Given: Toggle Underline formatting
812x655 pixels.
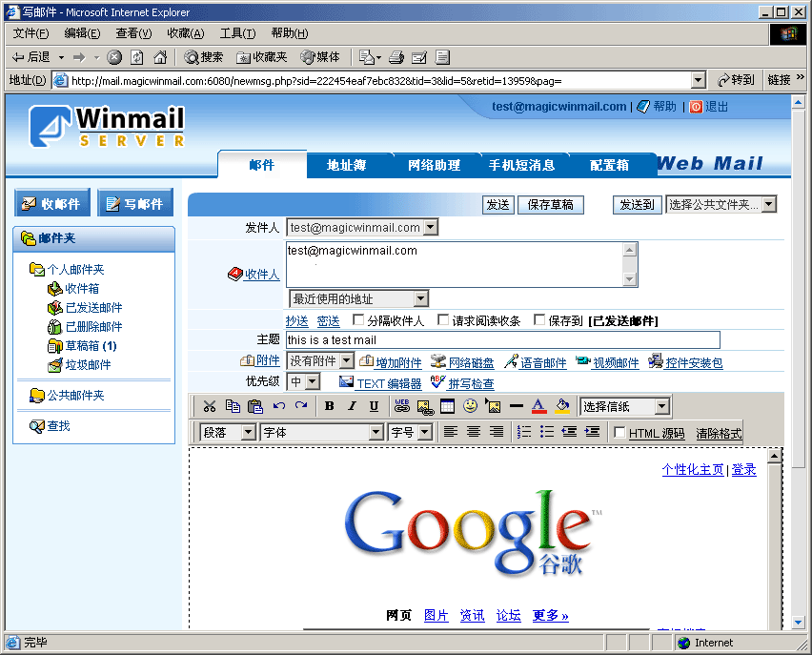Looking at the screenshot, I should pyautogui.click(x=374, y=406).
